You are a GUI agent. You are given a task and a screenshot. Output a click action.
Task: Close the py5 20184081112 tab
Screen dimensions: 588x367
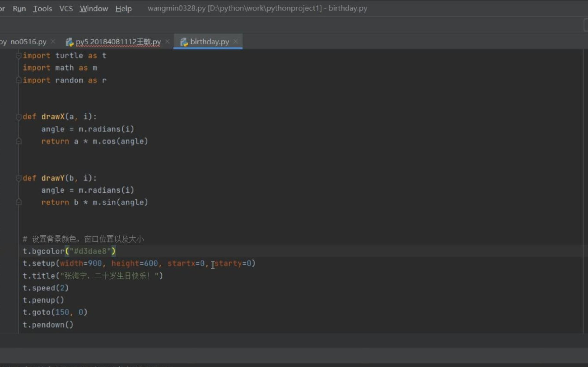coord(167,42)
